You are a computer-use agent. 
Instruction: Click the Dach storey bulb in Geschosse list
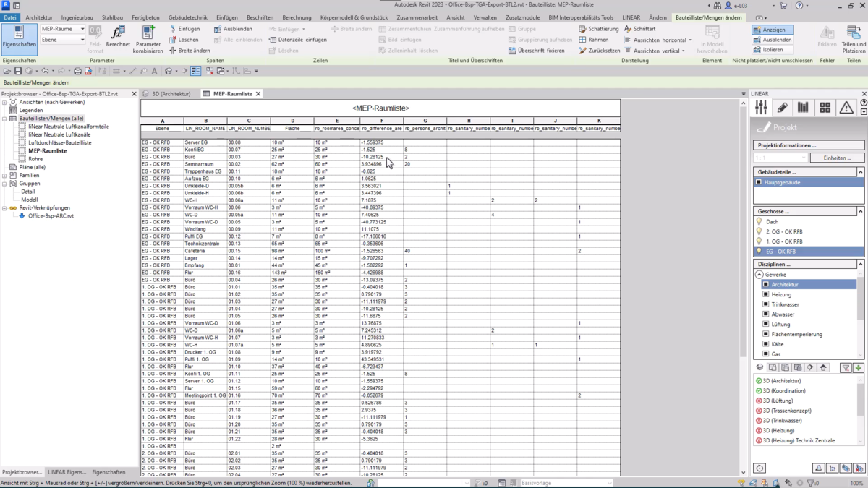pos(760,222)
